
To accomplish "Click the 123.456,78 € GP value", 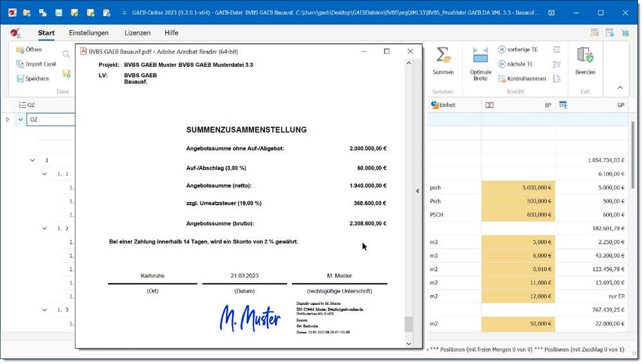I will 608,269.
